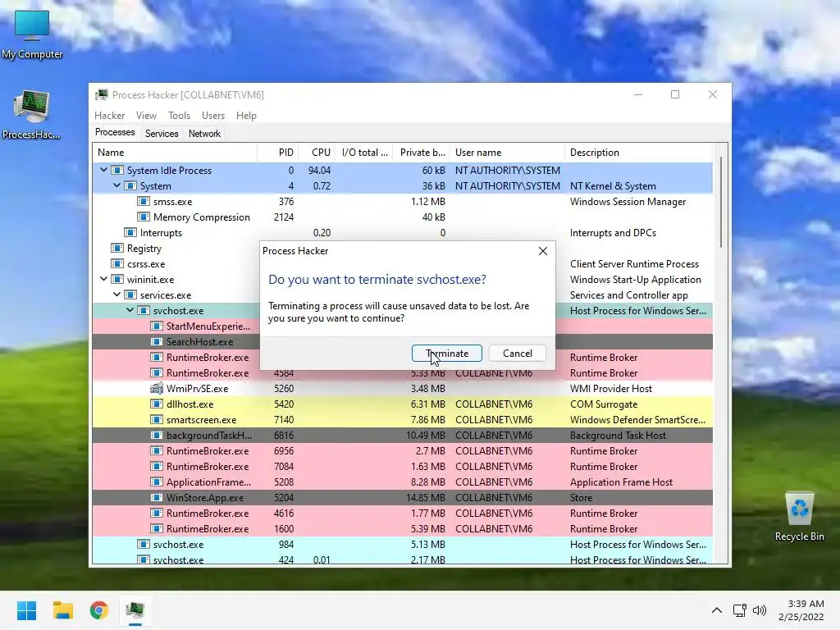Viewport: 840px width, 630px height.
Task: Click the ApplicationFrameHost process icon
Action: (x=157, y=482)
